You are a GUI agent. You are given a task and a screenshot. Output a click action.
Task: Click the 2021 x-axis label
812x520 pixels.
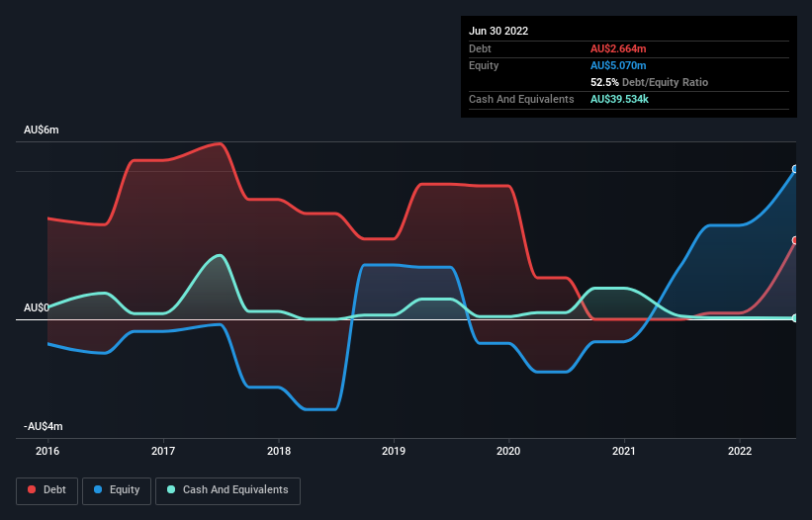click(624, 451)
